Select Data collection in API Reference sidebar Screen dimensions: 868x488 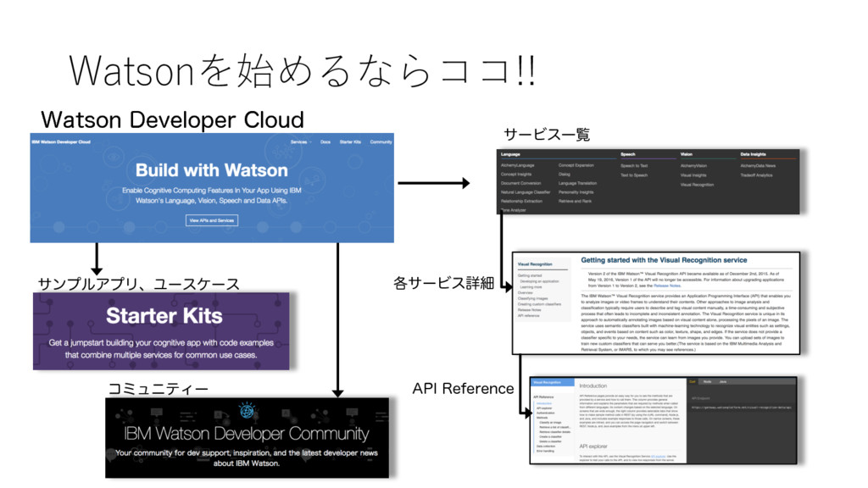click(546, 446)
